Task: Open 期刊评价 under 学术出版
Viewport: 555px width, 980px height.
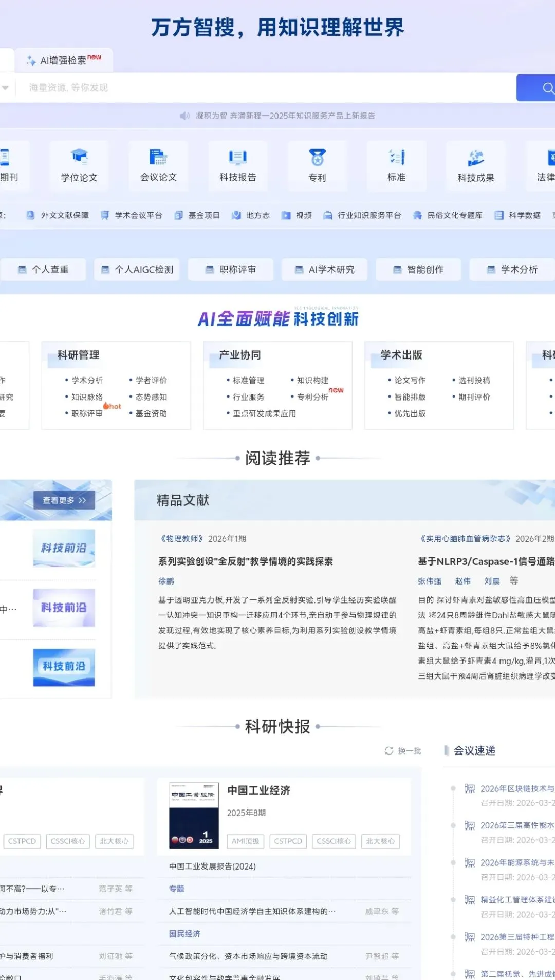Action: [474, 397]
